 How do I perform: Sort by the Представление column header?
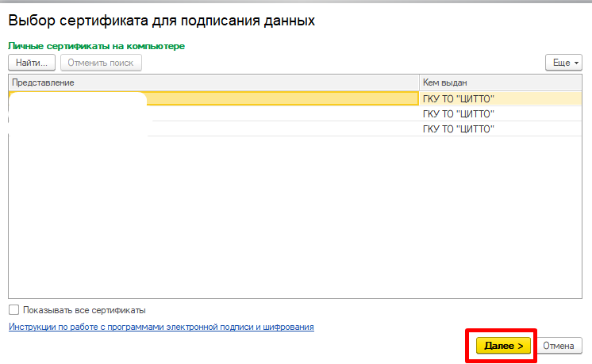click(213, 82)
